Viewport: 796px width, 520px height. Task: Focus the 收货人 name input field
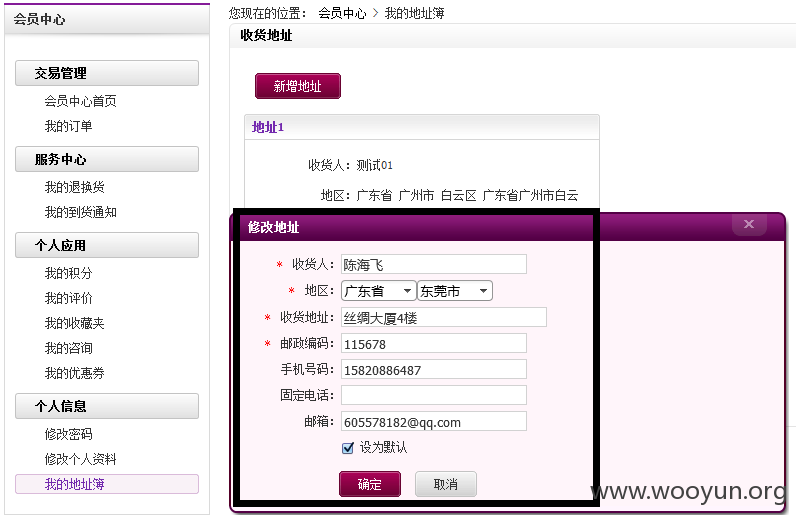[434, 264]
